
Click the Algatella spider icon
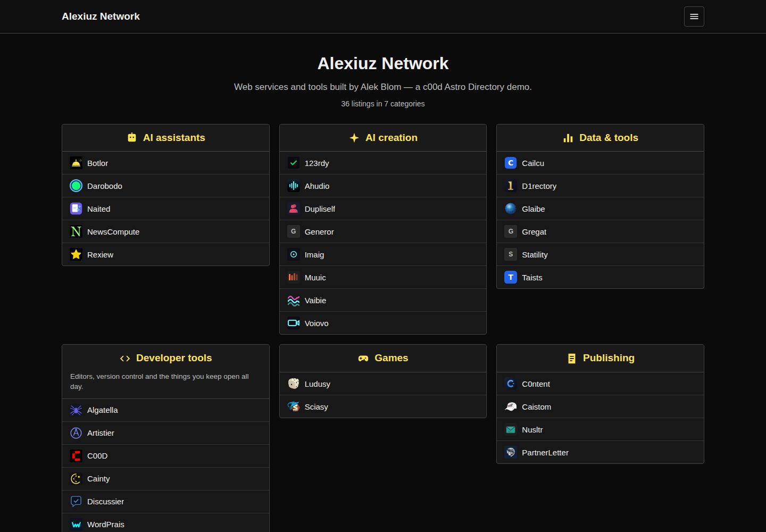coord(76,410)
